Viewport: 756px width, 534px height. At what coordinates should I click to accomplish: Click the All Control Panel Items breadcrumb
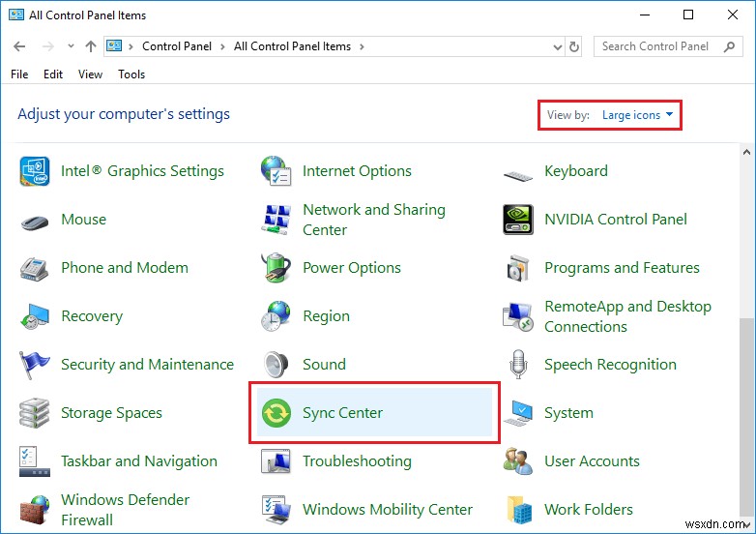292,46
